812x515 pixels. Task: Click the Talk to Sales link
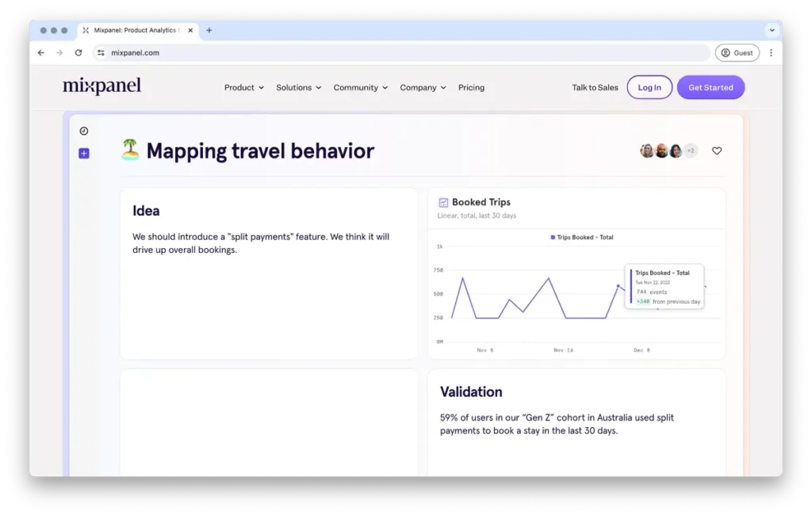(595, 87)
